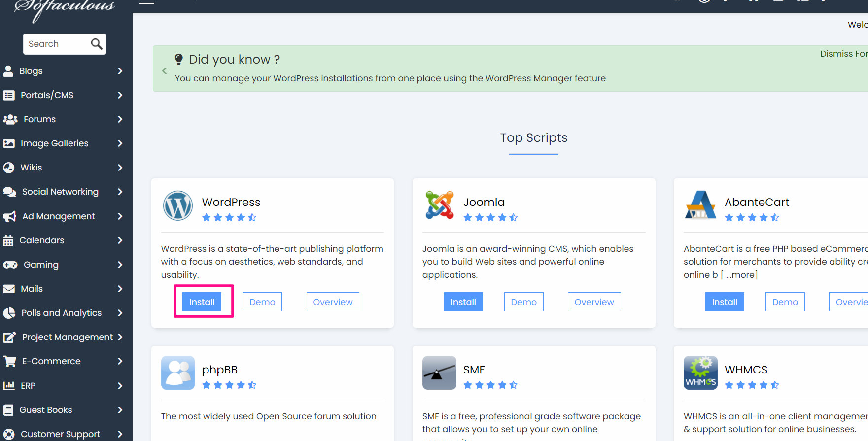
Task: Expand the Ad Management chevron
Action: click(120, 216)
